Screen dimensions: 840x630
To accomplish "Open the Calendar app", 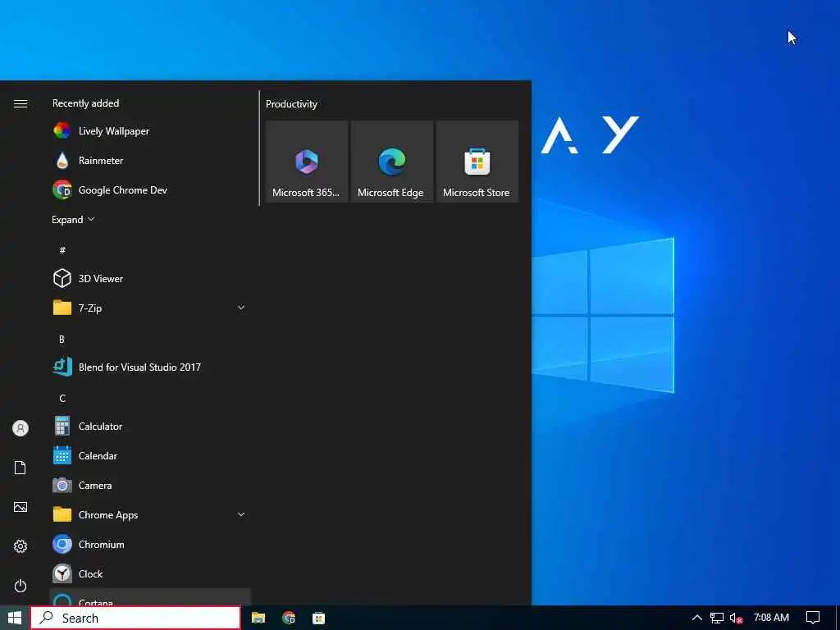I will (150, 456).
